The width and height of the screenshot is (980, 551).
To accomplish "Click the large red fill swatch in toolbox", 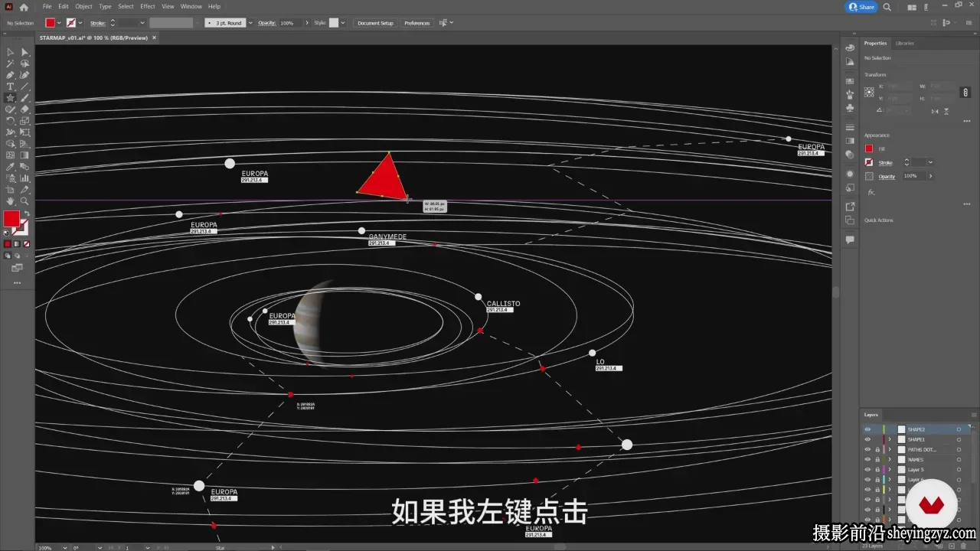I will (x=11, y=219).
